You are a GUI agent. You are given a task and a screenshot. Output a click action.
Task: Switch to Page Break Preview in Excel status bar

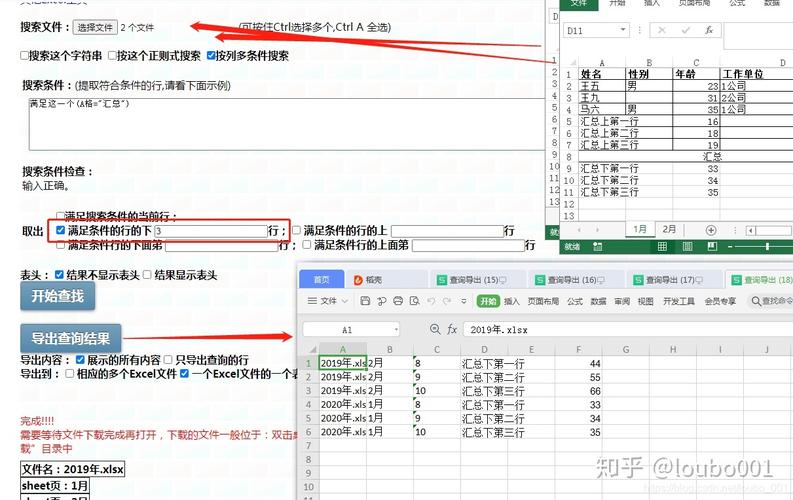coord(712,247)
